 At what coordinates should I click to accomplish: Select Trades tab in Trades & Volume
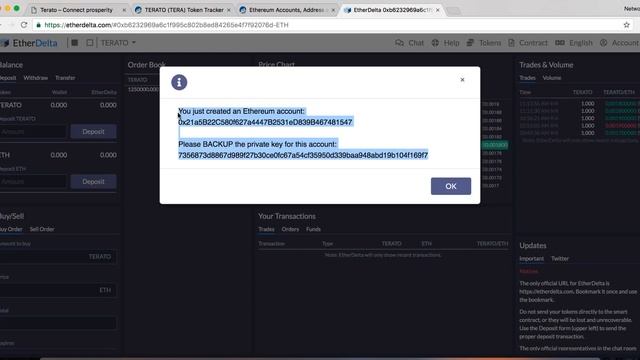(x=527, y=78)
